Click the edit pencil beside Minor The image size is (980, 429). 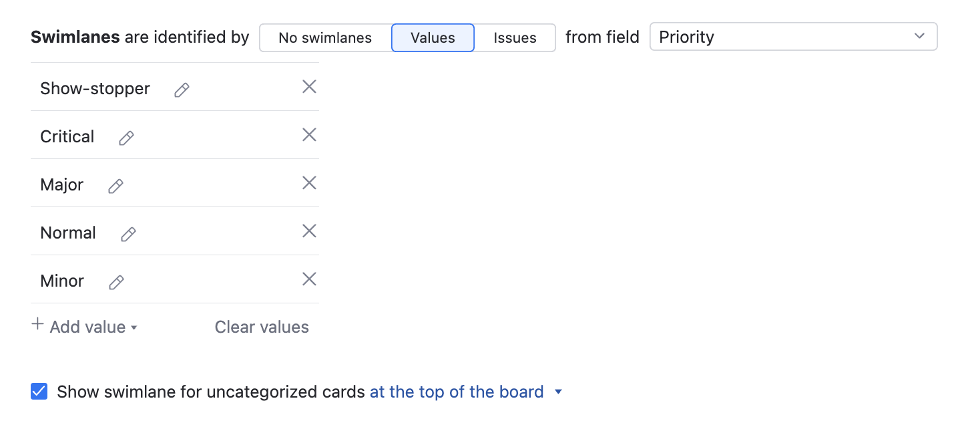tap(116, 283)
